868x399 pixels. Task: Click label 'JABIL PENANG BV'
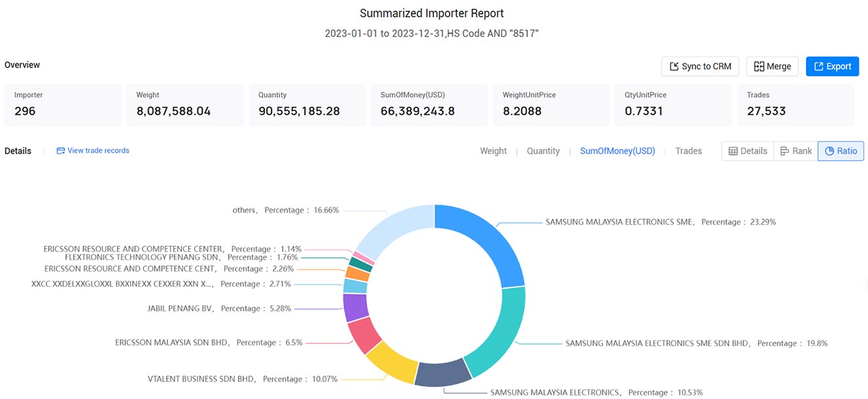(181, 308)
